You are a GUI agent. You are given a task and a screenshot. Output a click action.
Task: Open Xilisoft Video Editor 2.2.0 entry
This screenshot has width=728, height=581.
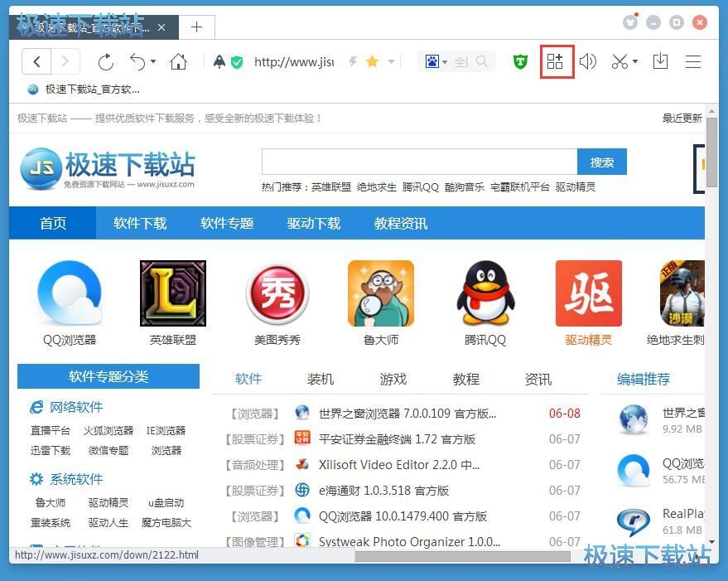tap(399, 465)
